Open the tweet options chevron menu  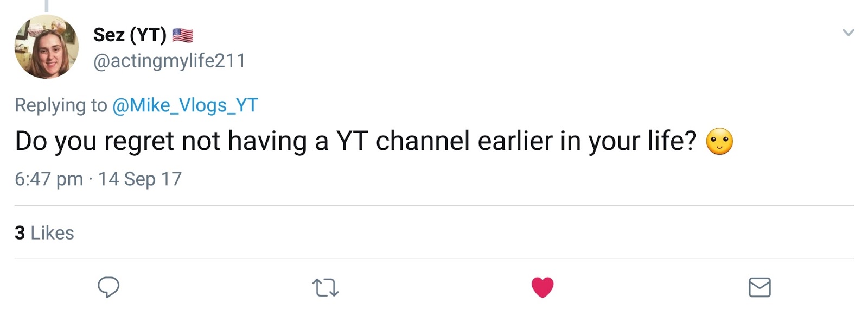pos(848,33)
